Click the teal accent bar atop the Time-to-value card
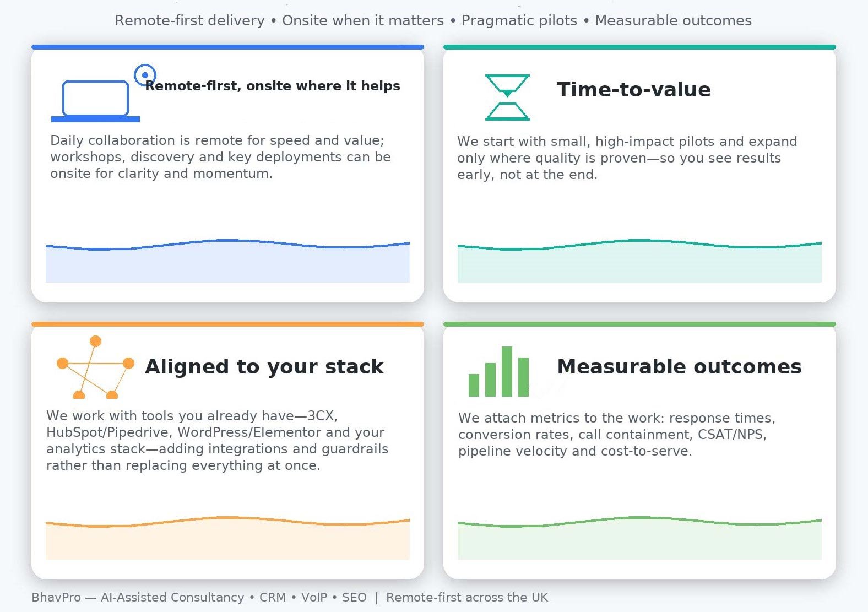 639,47
